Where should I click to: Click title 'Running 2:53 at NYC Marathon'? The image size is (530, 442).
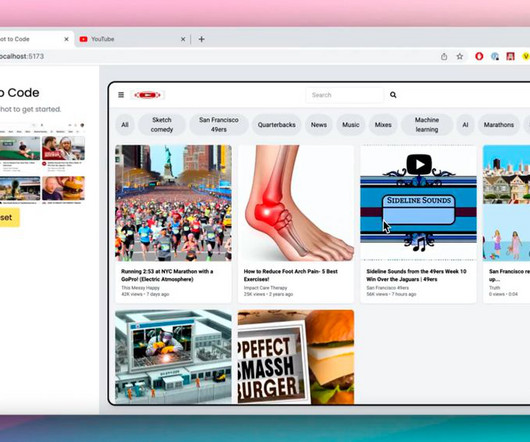pos(167,275)
